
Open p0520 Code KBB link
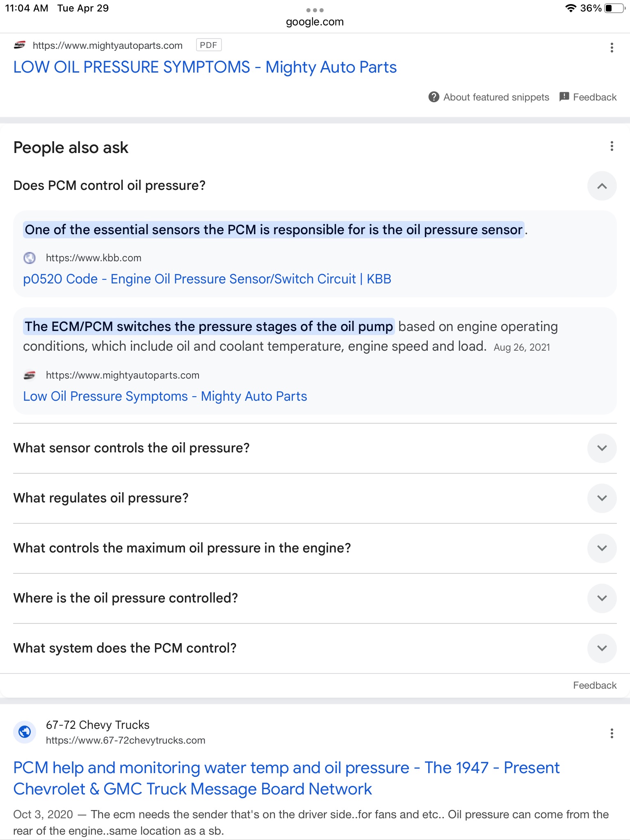pyautogui.click(x=207, y=279)
